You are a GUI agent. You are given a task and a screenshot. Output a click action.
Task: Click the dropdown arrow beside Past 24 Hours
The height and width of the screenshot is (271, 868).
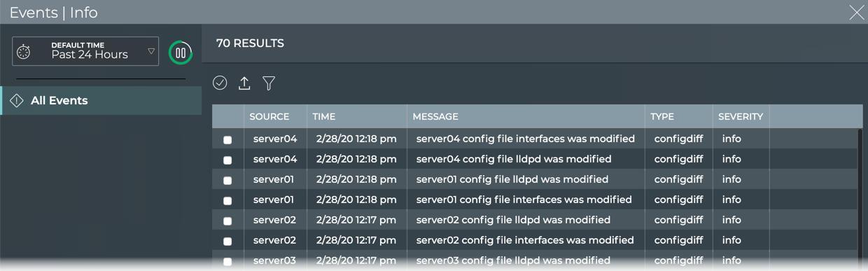tap(150, 51)
